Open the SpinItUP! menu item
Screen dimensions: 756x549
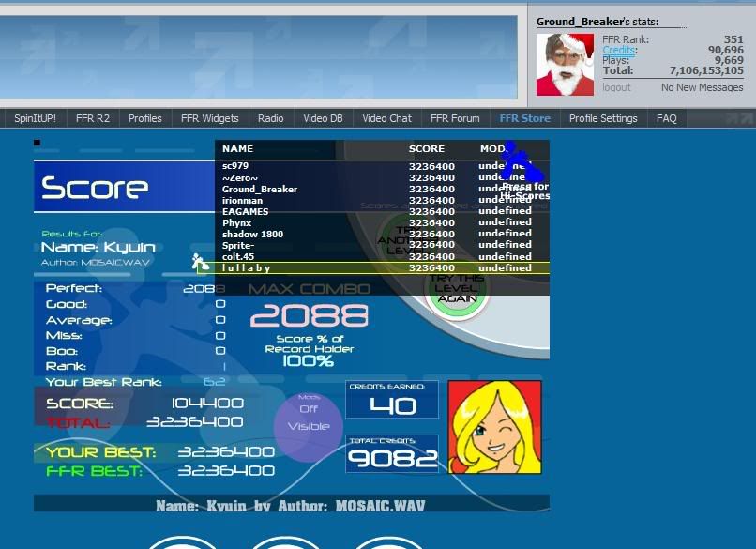click(35, 118)
